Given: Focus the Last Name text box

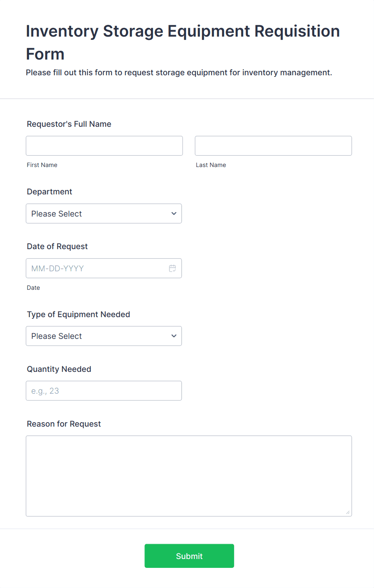Looking at the screenshot, I should (273, 146).
